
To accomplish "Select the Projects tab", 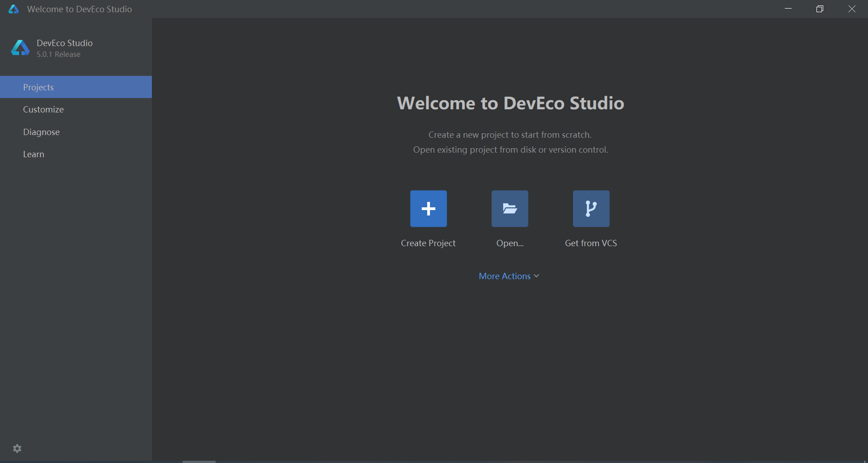I will point(76,87).
